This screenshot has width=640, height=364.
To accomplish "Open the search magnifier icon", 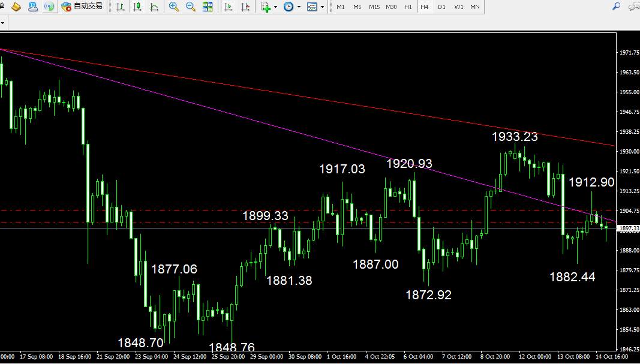I will [617, 6].
